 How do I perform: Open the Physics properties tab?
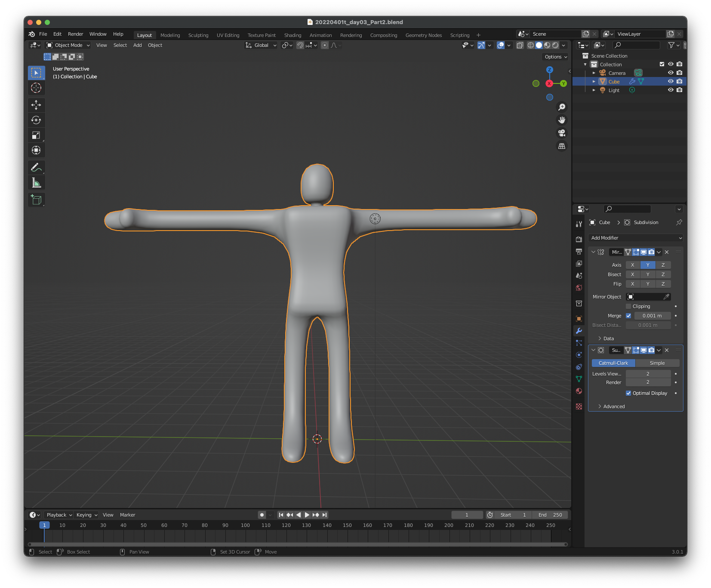pos(579,355)
